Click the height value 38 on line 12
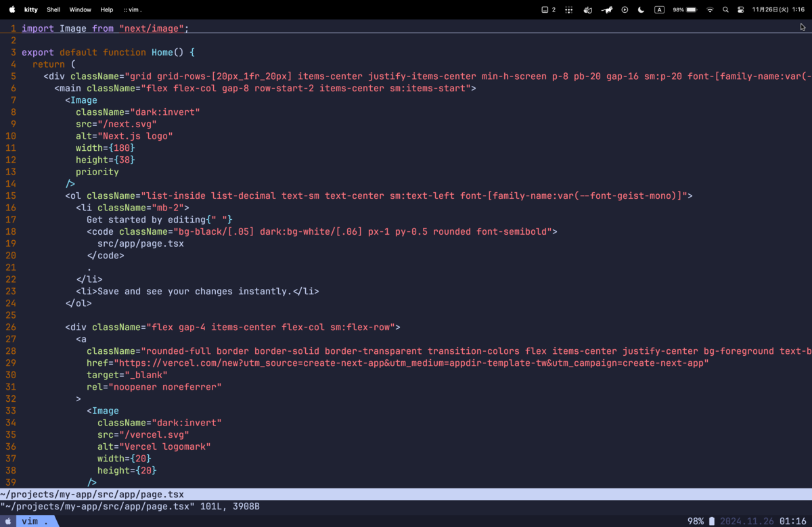 (x=125, y=160)
